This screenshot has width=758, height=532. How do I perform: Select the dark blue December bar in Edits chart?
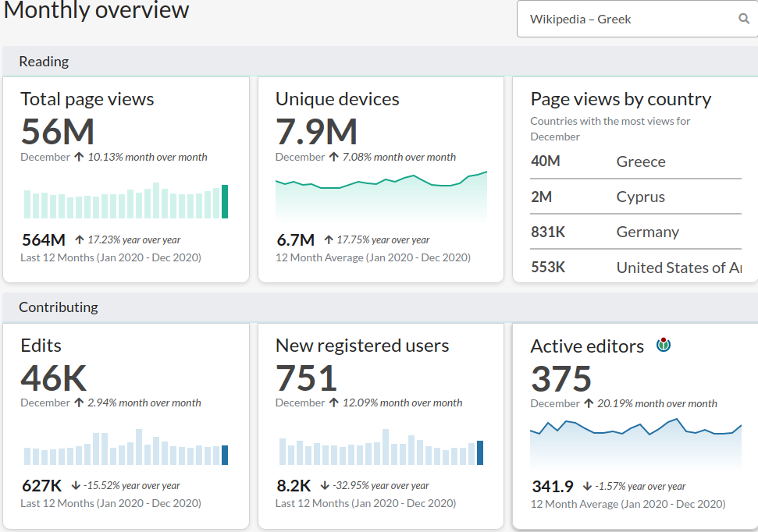pos(225,456)
